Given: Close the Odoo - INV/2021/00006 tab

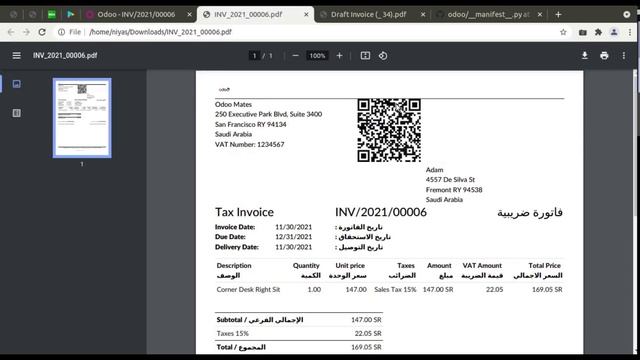Looking at the screenshot, I should (189, 14).
